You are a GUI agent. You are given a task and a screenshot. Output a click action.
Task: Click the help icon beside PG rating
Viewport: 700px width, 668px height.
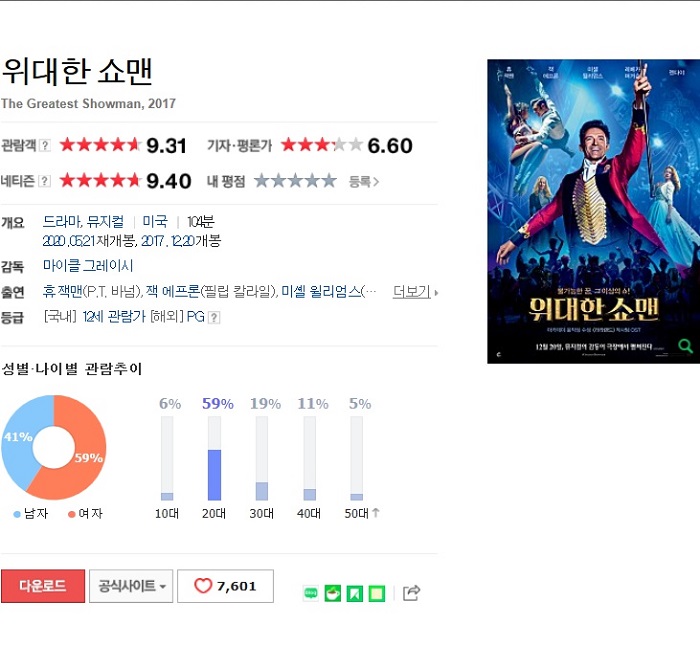pos(214,317)
